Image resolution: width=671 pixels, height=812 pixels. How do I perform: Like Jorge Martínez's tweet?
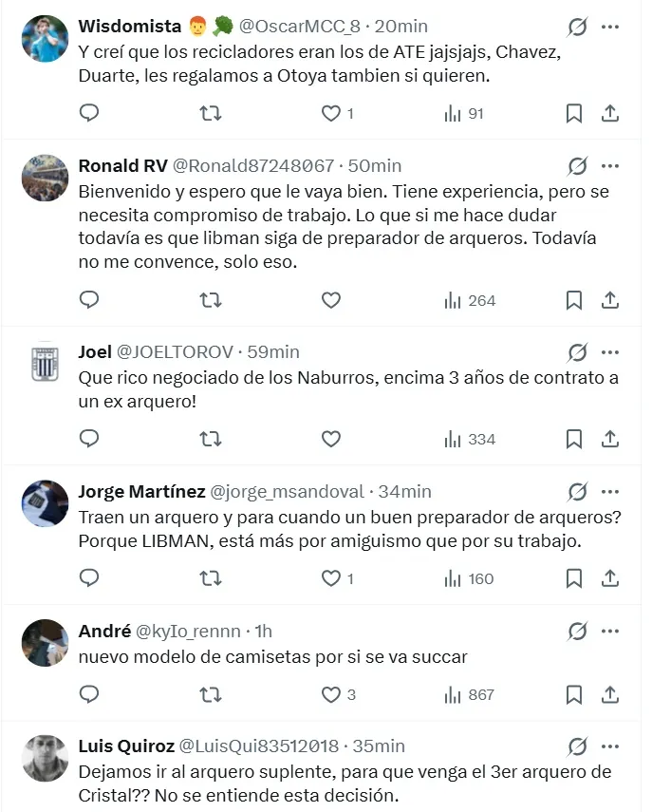(330, 577)
